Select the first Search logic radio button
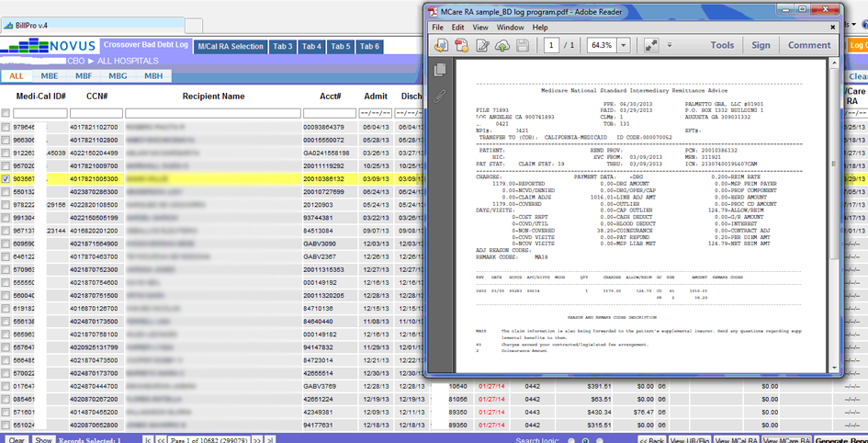Image resolution: width=868 pixels, height=443 pixels. [x=569, y=441]
